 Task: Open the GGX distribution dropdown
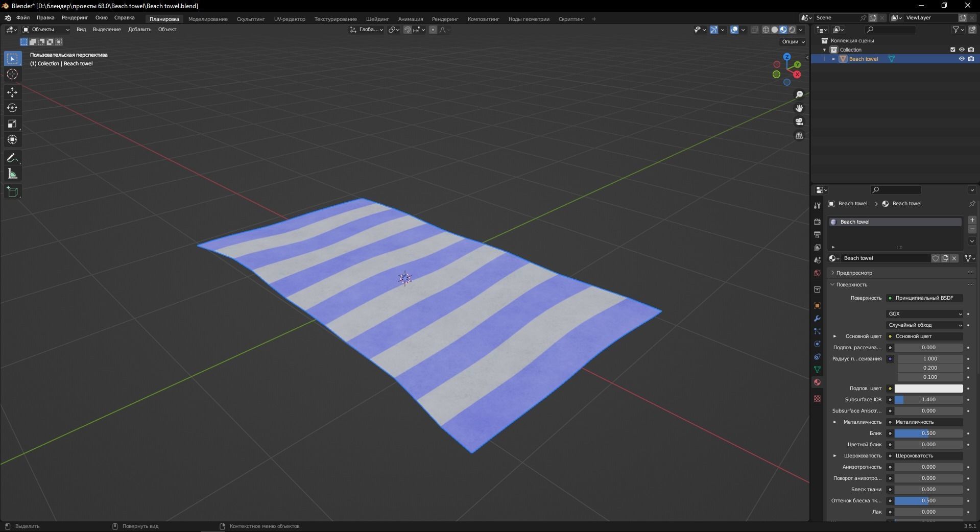925,314
